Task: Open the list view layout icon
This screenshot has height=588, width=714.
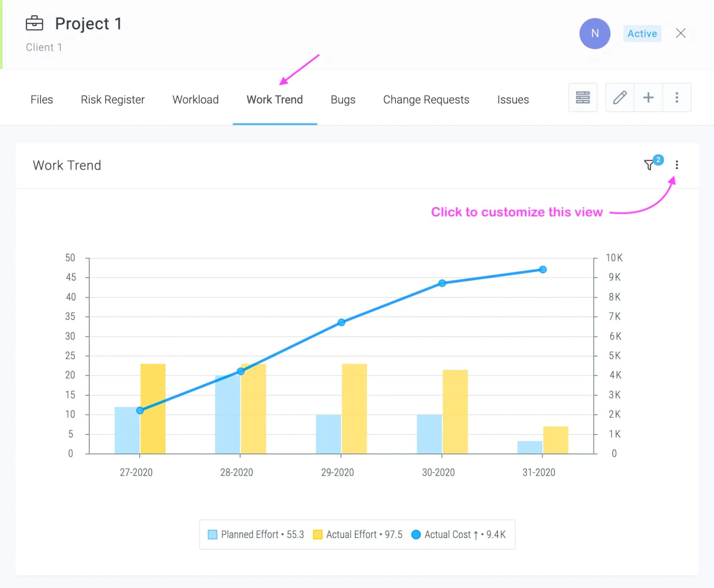Action: tap(583, 97)
